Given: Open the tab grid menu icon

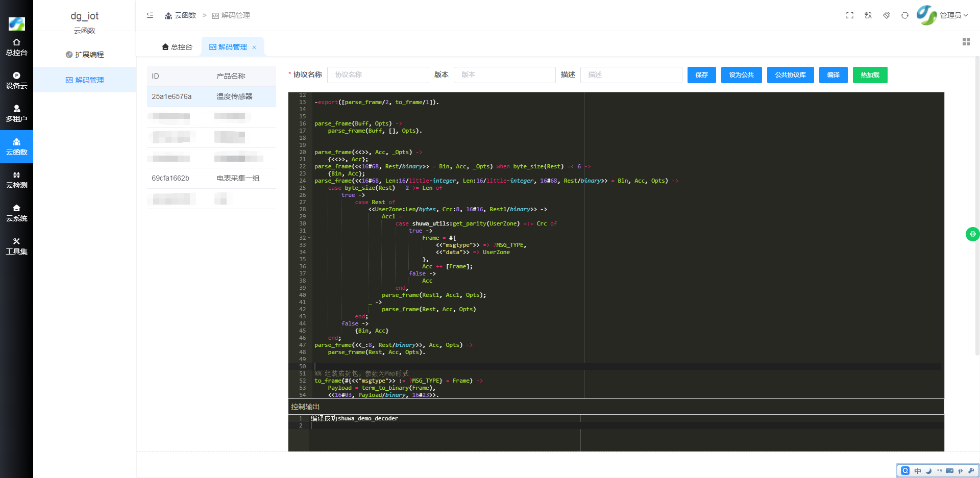Looking at the screenshot, I should 966,42.
